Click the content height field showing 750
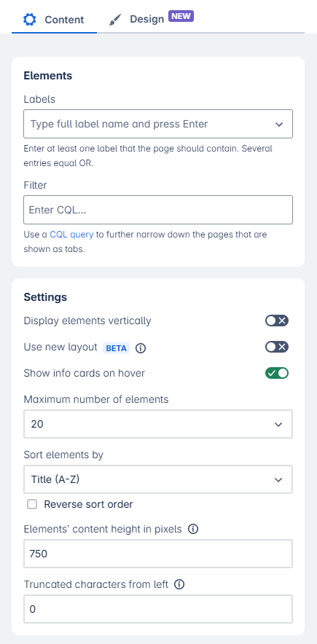 (x=158, y=554)
